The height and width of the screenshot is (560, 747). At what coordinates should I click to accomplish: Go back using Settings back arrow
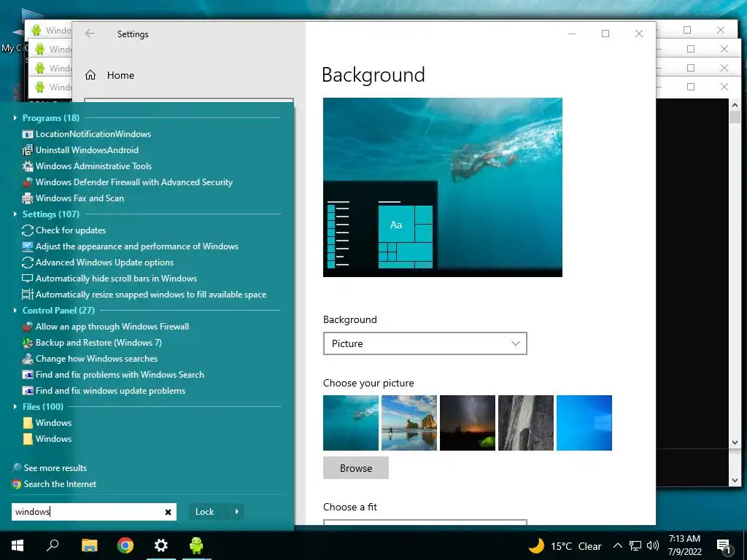pos(90,34)
